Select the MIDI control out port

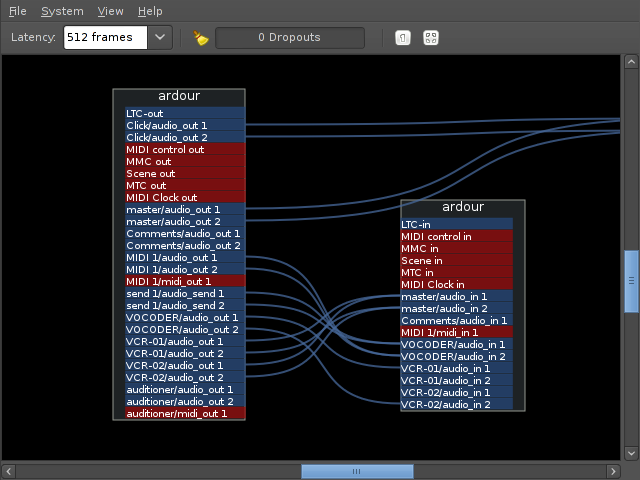click(185, 149)
